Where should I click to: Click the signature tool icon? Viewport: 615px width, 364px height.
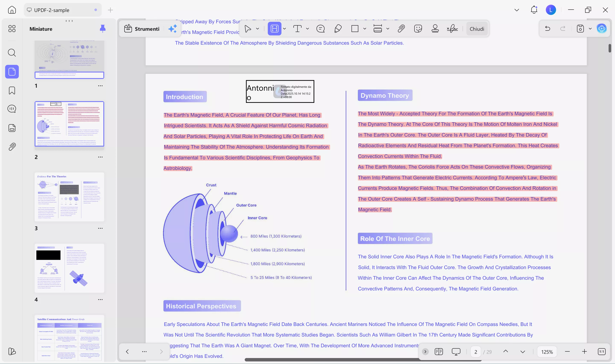pyautogui.click(x=452, y=29)
